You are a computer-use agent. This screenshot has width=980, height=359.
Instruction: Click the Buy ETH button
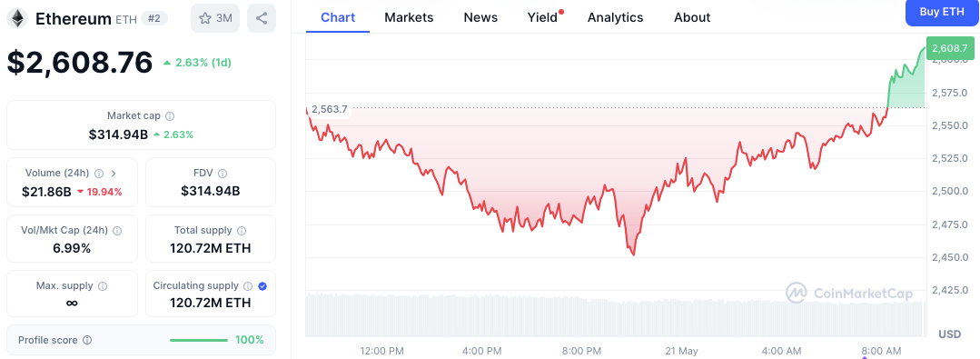[943, 12]
